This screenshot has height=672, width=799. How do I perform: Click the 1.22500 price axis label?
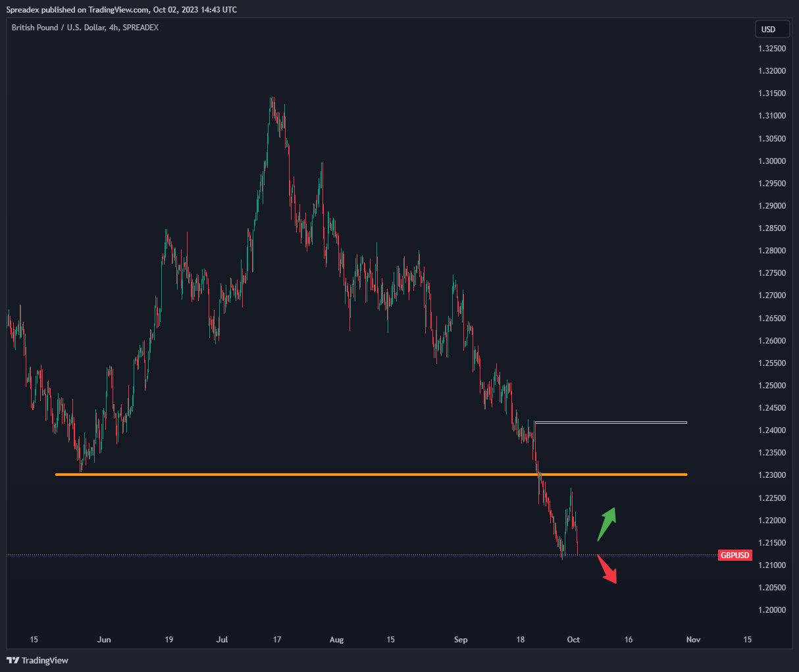coord(771,498)
